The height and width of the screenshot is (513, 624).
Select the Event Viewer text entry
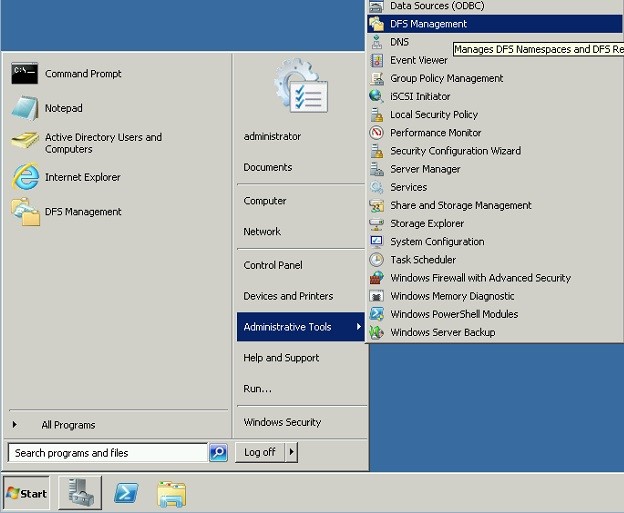coord(419,60)
